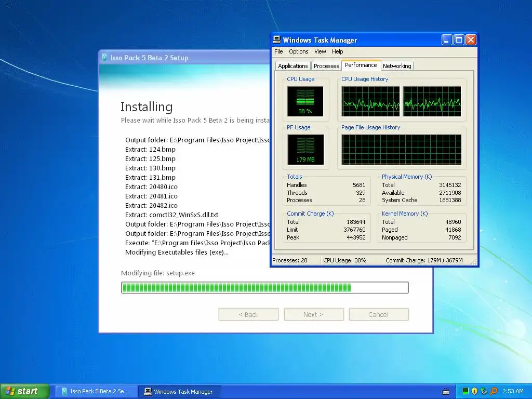Screen dimensions: 532x399
Task: Minimize the Windows Task Manager window
Action: tap(447, 40)
